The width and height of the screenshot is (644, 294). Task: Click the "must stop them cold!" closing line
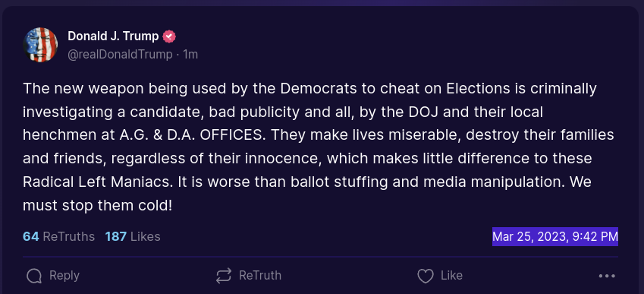pos(97,206)
